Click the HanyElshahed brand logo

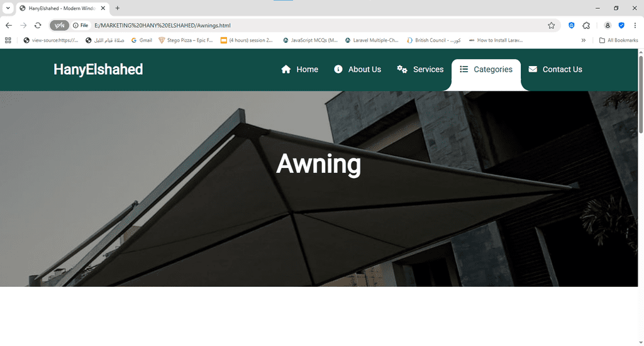coord(98,69)
